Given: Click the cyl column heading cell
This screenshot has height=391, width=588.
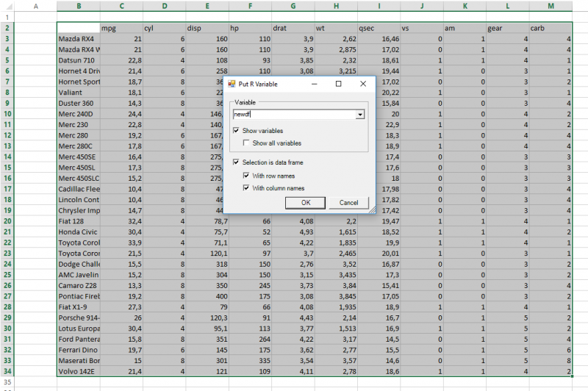Looking at the screenshot, I should pos(164,28).
